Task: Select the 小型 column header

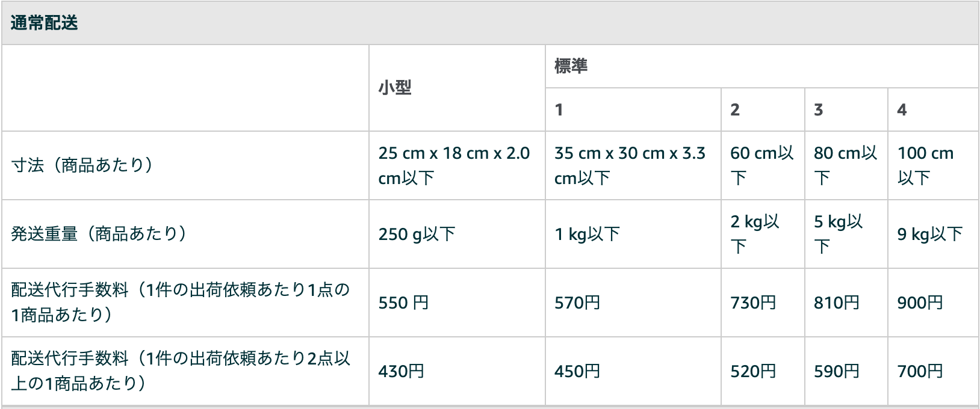Action: [395, 88]
